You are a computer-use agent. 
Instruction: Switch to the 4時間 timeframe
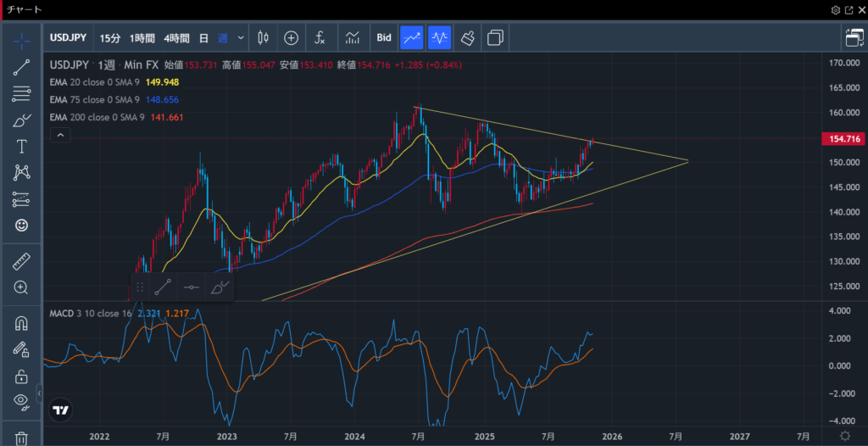[176, 37]
